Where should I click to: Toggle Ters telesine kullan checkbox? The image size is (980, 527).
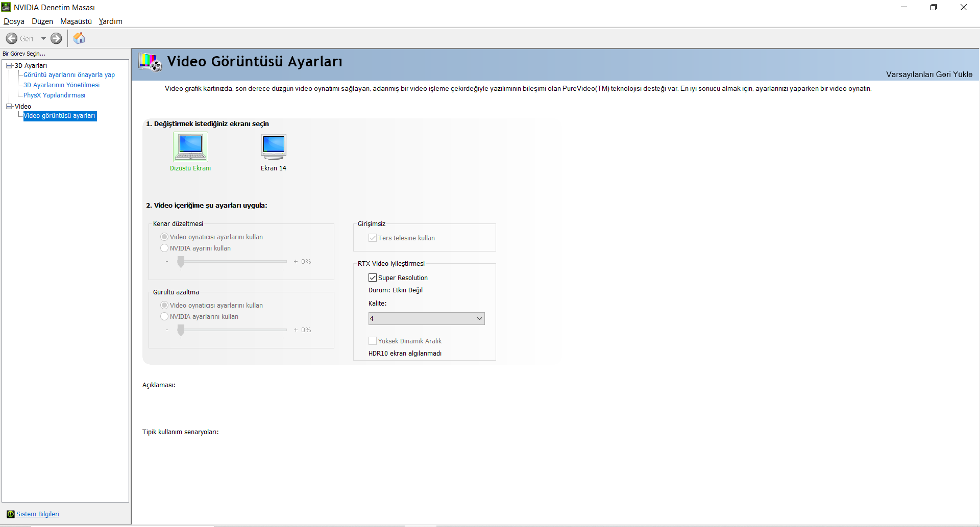(x=373, y=238)
